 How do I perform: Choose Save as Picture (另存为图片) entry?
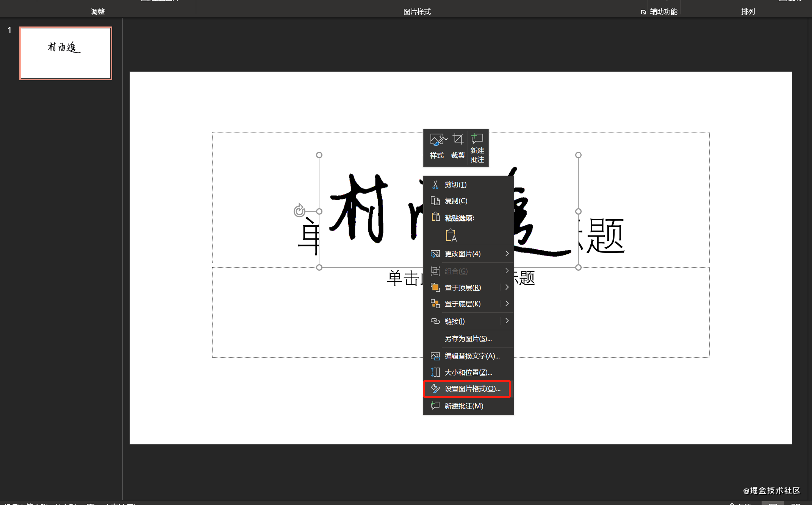(468, 338)
